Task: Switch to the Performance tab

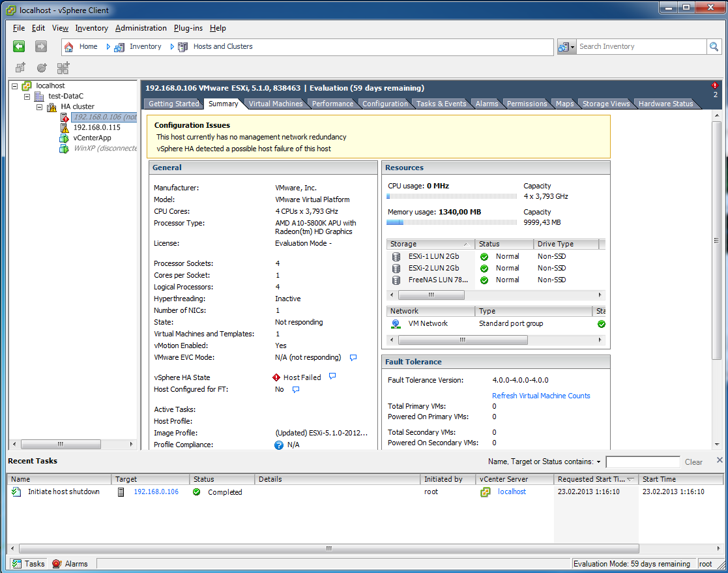Action: tap(332, 104)
